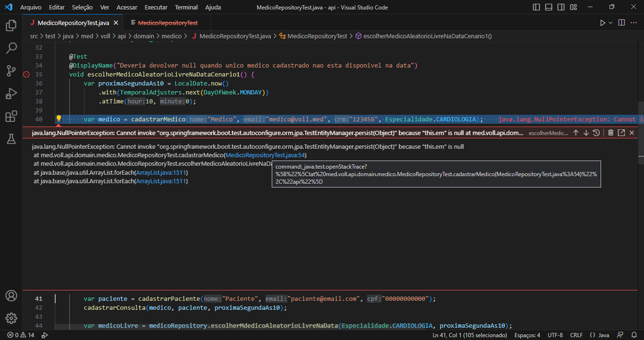
Task: Change line ending CRLF in status bar
Action: click(577, 335)
